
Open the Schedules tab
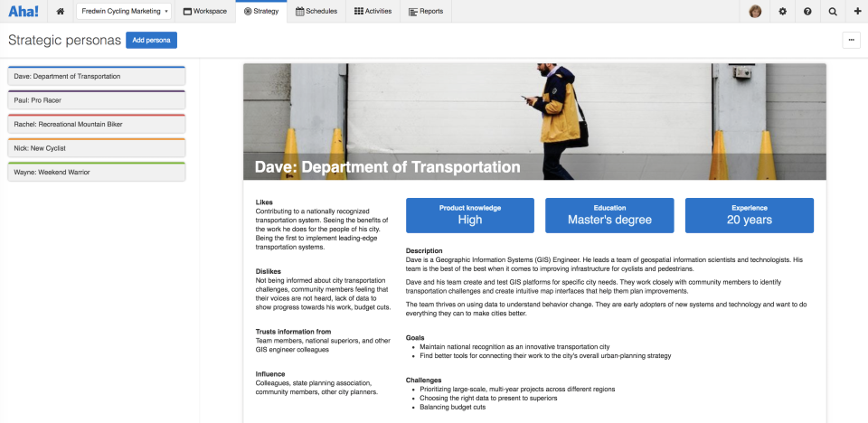click(x=316, y=11)
